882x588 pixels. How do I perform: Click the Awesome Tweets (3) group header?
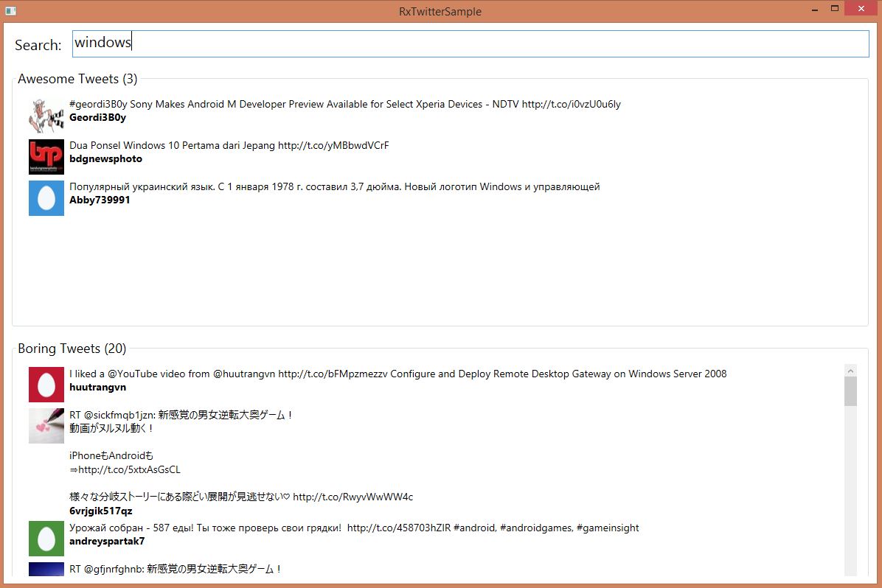click(77, 79)
